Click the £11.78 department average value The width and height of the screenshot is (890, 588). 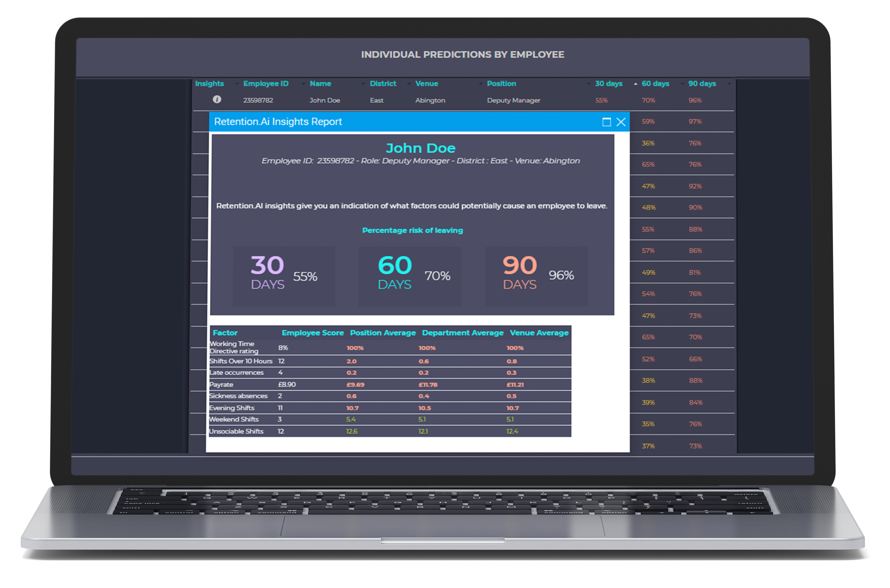428,385
